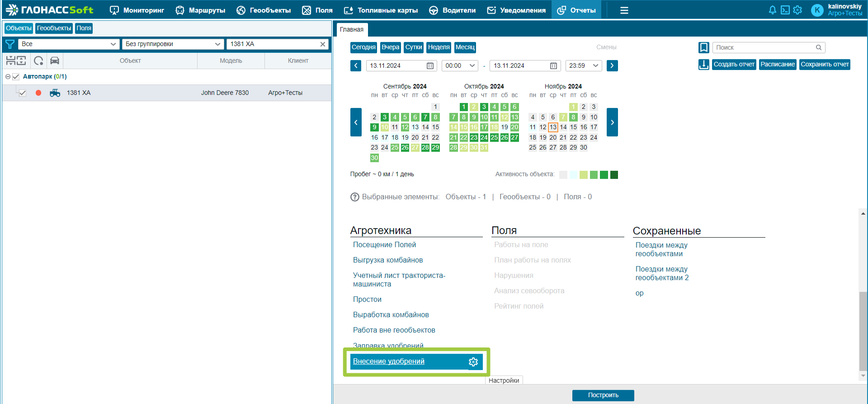
Task: Click the red status dot for 1381 XA
Action: click(x=38, y=93)
